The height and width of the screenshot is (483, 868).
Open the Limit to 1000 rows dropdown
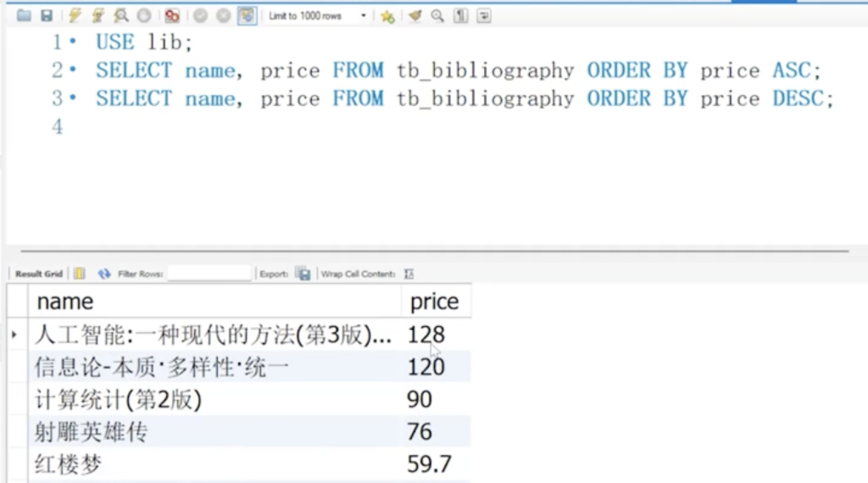[318, 15]
